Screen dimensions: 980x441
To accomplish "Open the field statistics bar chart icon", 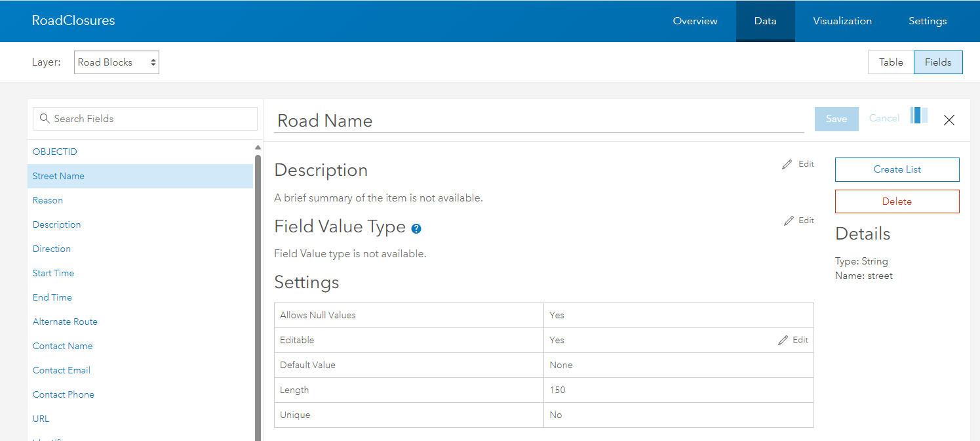I will pos(918,115).
